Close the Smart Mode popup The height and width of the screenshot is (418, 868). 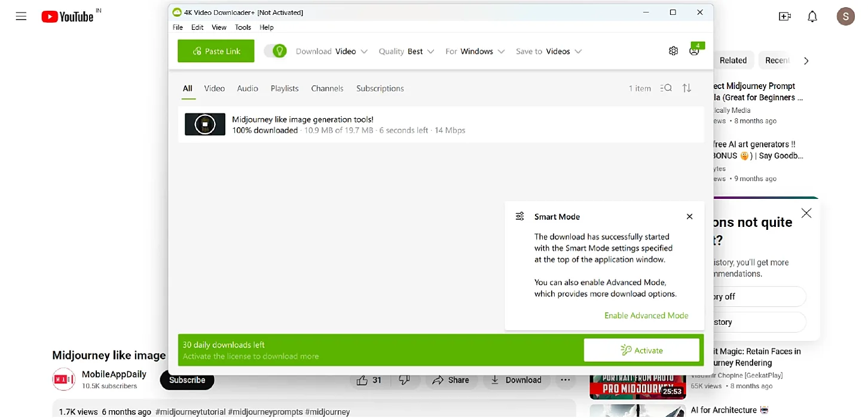[689, 217]
